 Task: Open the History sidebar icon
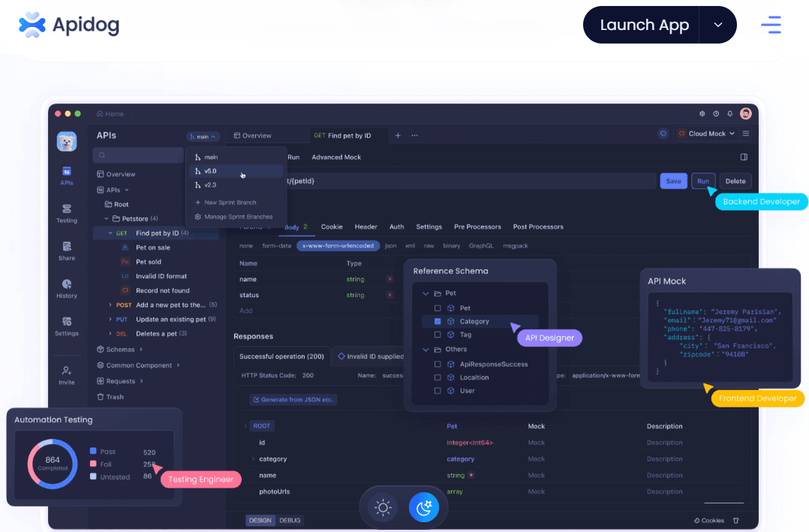coord(67,289)
